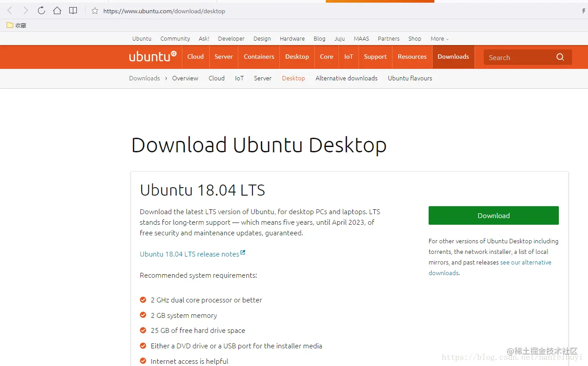Click the 2 GB system memory requirement

pos(184,315)
